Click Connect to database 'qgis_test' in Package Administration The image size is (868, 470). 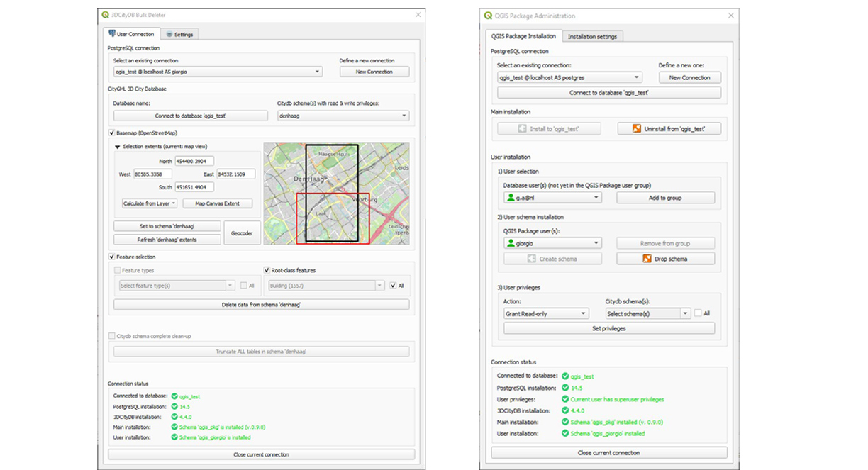click(609, 93)
